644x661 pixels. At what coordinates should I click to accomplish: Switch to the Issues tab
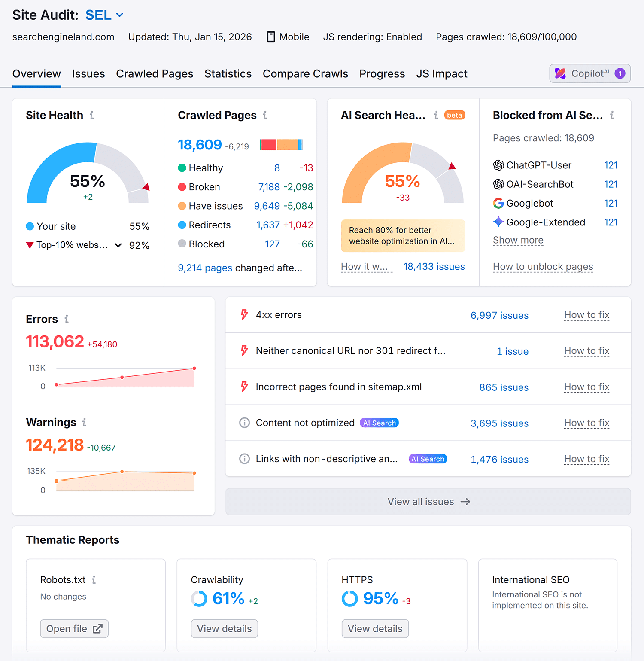tap(88, 74)
